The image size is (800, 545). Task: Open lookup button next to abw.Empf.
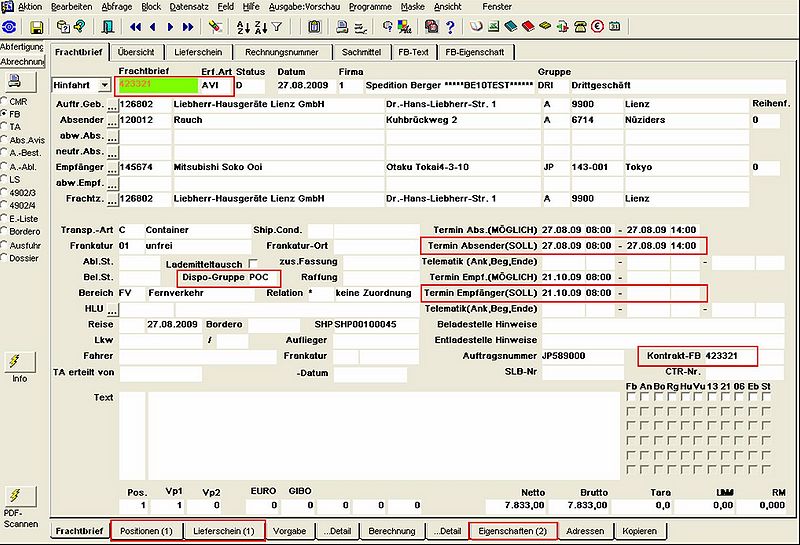click(112, 184)
